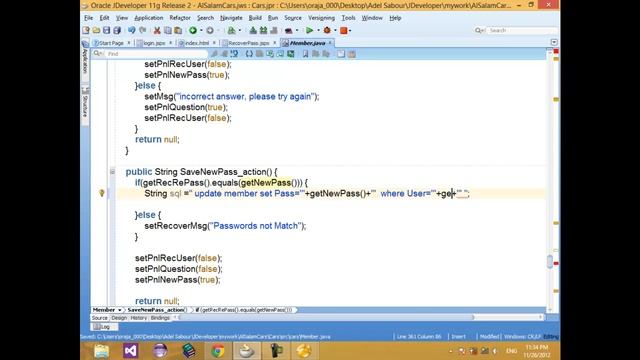Viewport: 640px width, 360px height.
Task: Open the Tools menu
Action: [348, 18]
